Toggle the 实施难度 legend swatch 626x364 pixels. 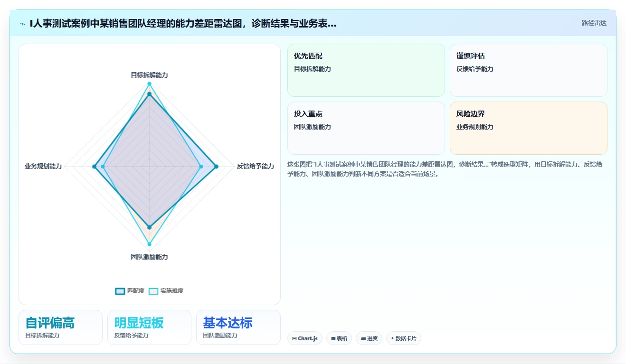[x=153, y=291]
